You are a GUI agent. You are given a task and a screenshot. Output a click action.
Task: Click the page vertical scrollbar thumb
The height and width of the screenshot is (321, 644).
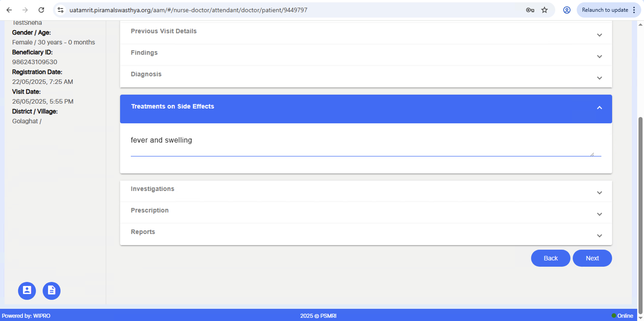pos(640,215)
